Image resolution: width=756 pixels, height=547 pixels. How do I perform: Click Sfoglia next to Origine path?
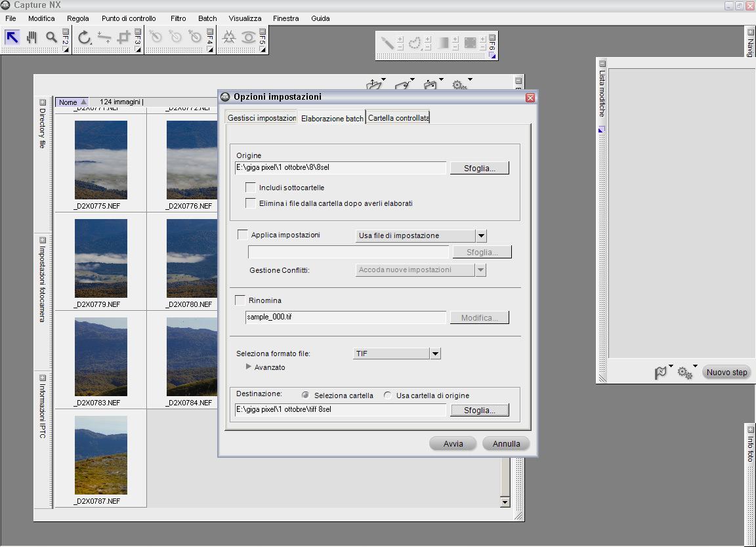(479, 168)
